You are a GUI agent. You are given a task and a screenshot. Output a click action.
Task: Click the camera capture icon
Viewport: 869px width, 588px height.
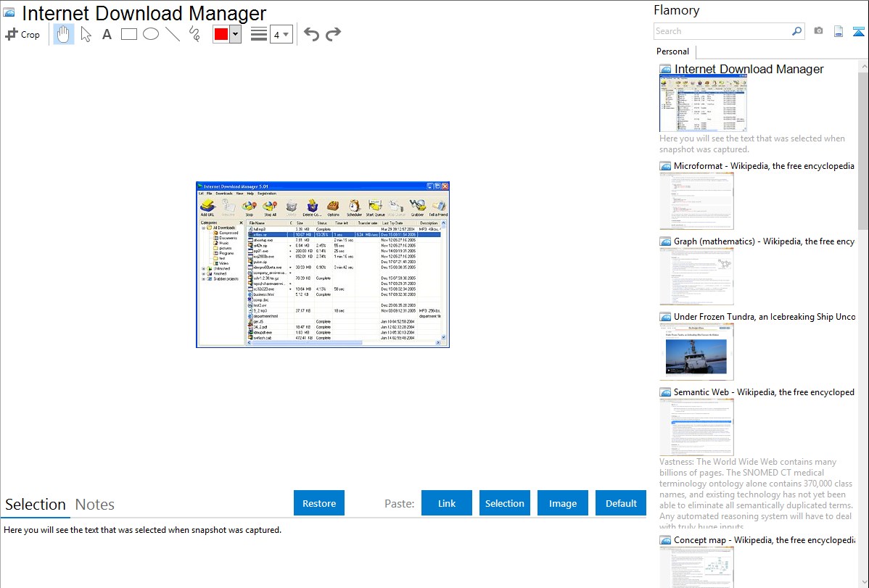tap(818, 31)
